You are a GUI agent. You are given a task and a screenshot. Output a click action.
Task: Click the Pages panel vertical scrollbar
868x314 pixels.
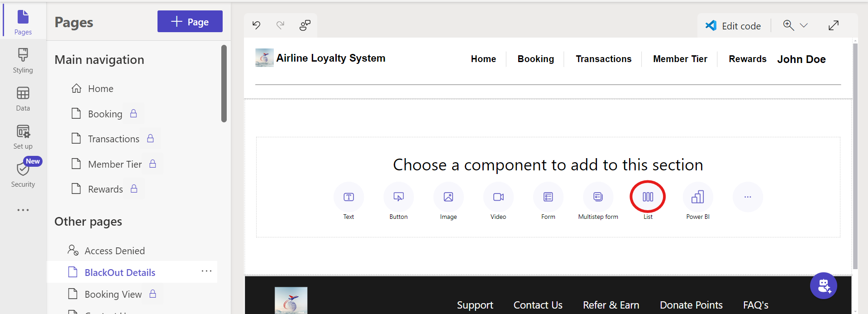tap(224, 83)
